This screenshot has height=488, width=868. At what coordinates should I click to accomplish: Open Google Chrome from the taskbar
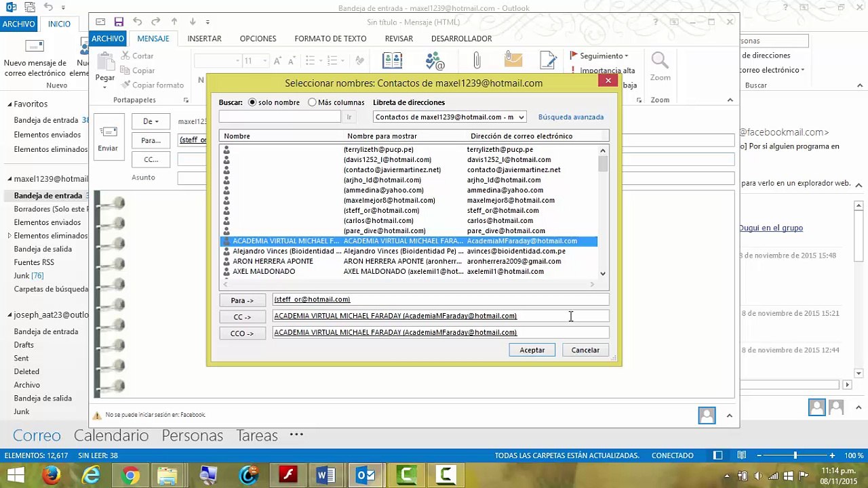130,475
